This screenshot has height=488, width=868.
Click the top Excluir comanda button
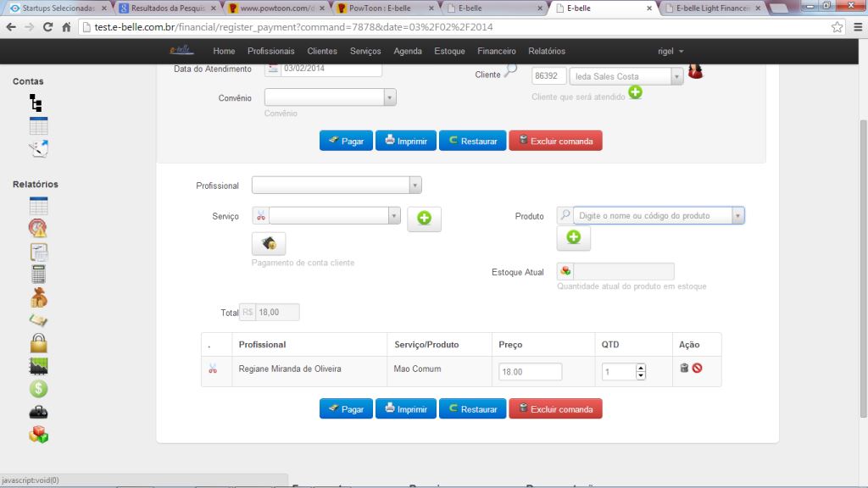[555, 141]
